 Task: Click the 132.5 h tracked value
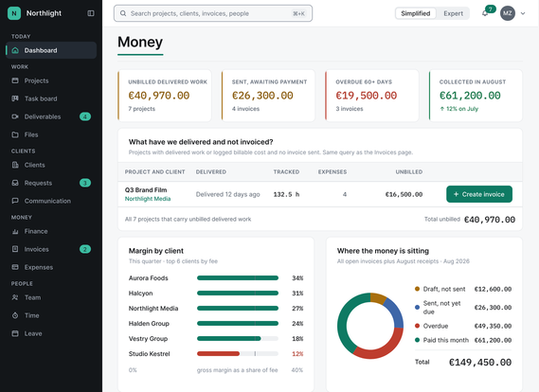(286, 194)
